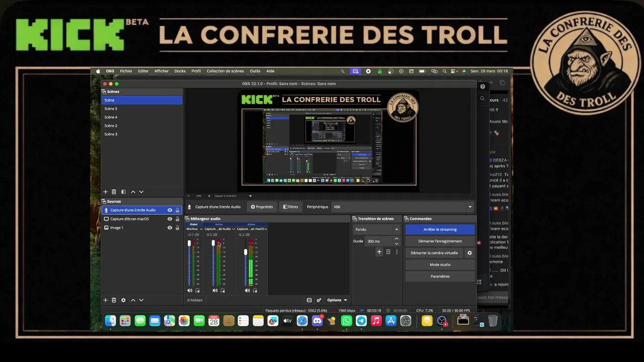
Task: Open transition options three-dot menu
Action: [x=396, y=252]
